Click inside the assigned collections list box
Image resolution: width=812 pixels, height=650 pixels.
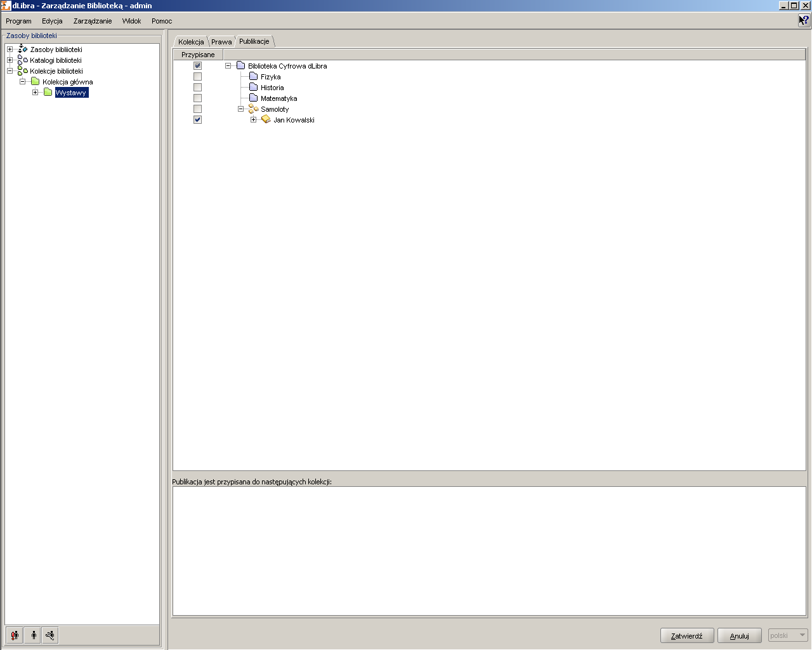pos(489,551)
